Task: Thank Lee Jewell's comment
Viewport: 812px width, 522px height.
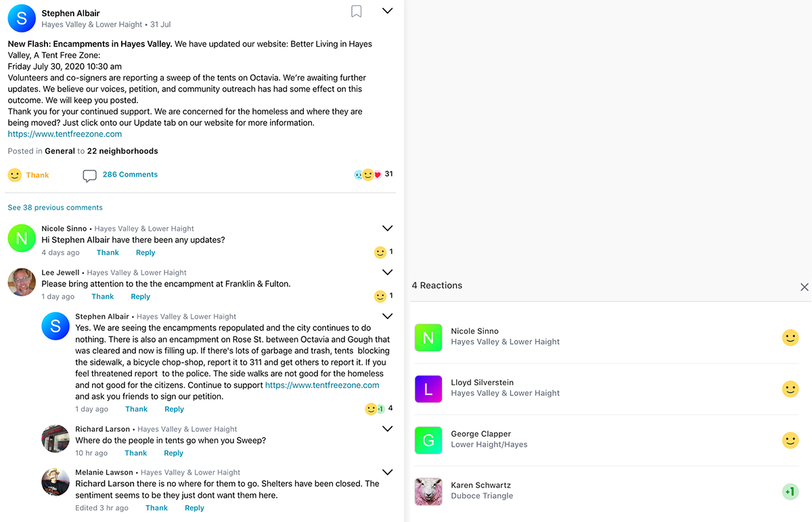Action: (x=103, y=297)
